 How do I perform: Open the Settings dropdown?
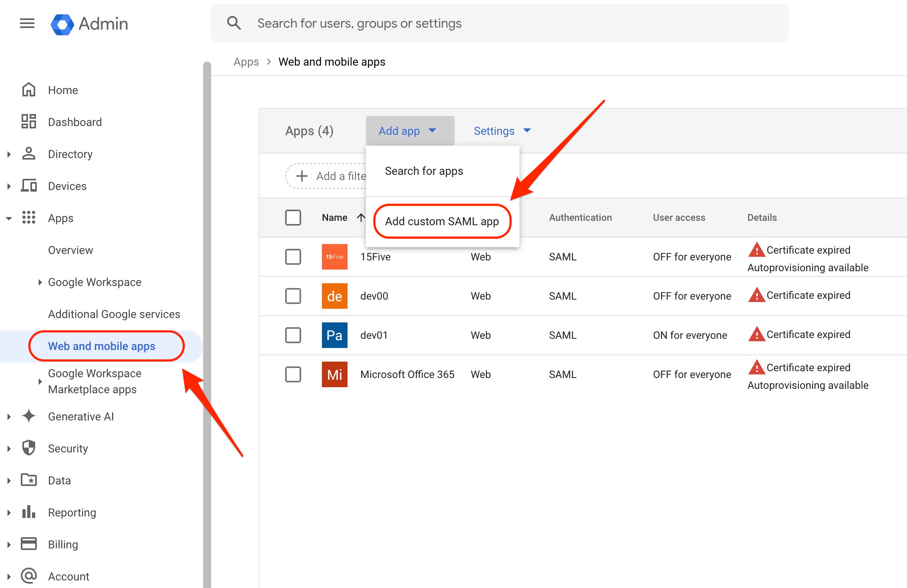[x=502, y=131]
